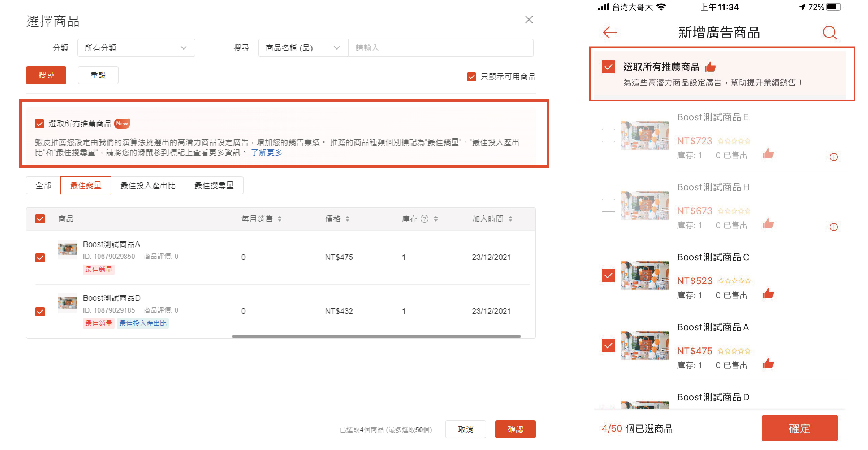
Task: Uncheck the box for Boost測試商品C
Action: [x=608, y=275]
